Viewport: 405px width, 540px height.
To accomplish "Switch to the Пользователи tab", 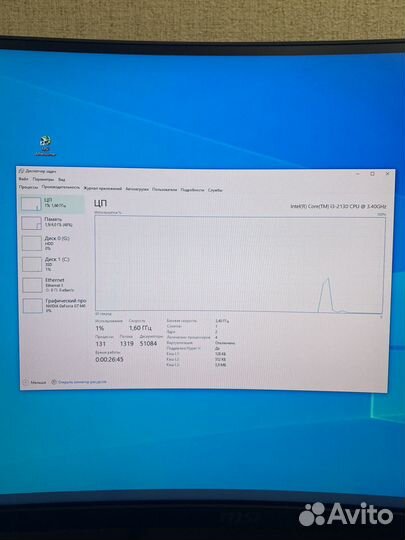I will 165,189.
